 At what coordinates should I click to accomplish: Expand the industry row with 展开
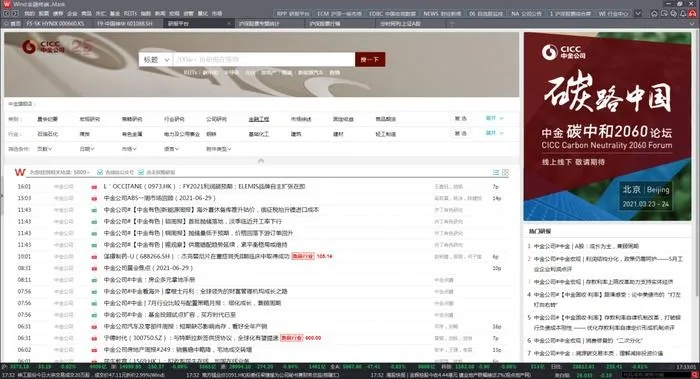pyautogui.click(x=494, y=133)
